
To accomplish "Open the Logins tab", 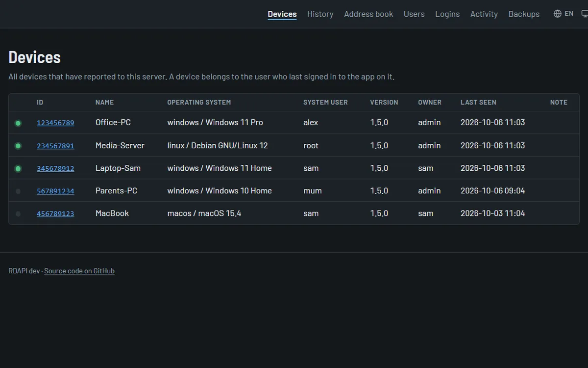I will [x=447, y=14].
